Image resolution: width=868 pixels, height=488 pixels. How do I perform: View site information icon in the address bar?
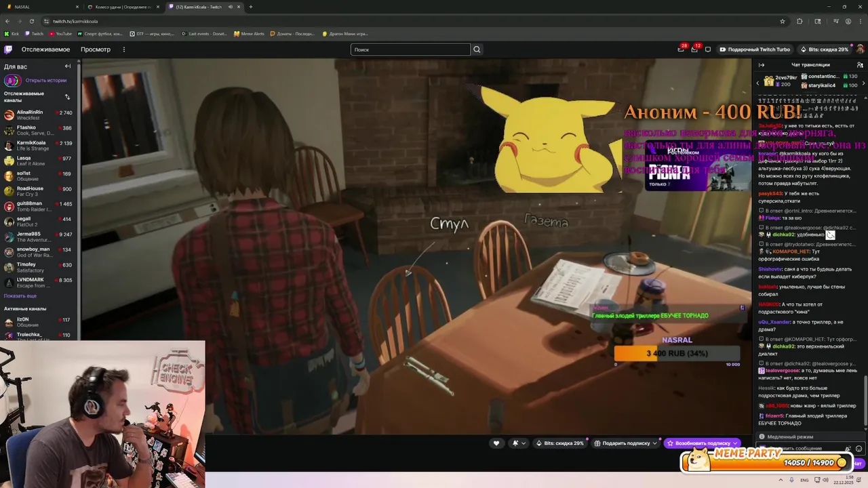[x=46, y=21]
